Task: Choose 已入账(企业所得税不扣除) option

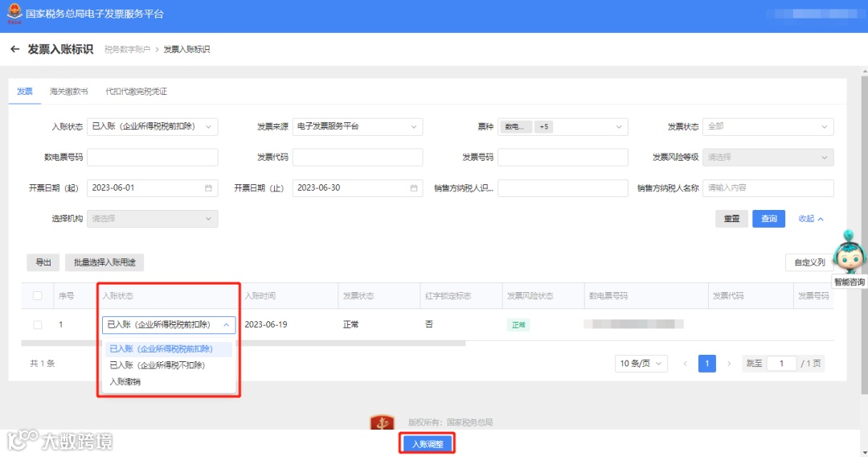Action: click(168, 365)
